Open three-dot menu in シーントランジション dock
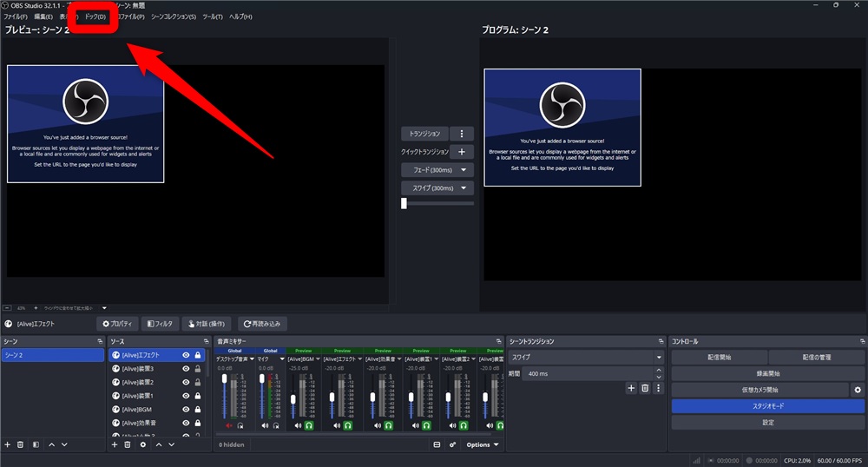 (658, 388)
